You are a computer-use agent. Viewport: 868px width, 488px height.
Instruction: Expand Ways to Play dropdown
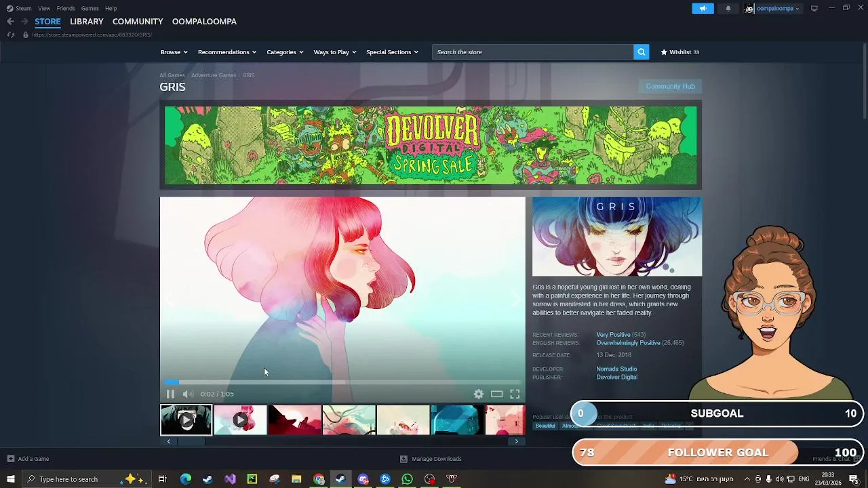(x=335, y=52)
